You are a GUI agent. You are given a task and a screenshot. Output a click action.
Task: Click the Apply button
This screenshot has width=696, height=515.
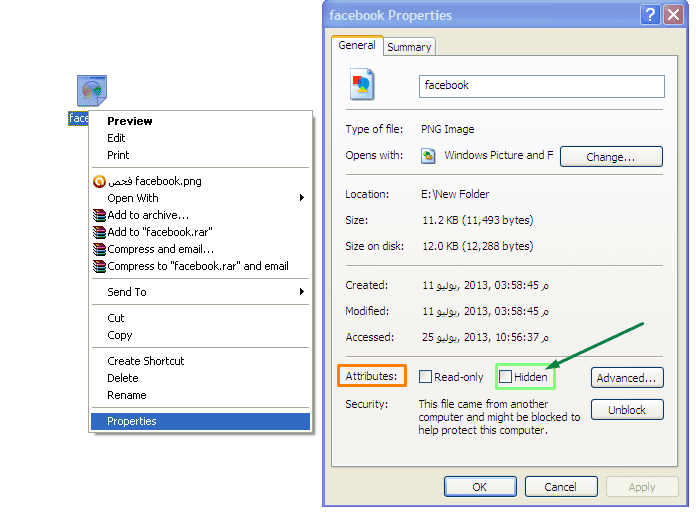tap(642, 487)
